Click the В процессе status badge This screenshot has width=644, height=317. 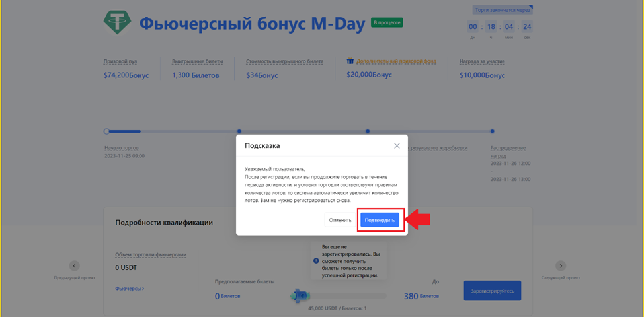coord(387,23)
